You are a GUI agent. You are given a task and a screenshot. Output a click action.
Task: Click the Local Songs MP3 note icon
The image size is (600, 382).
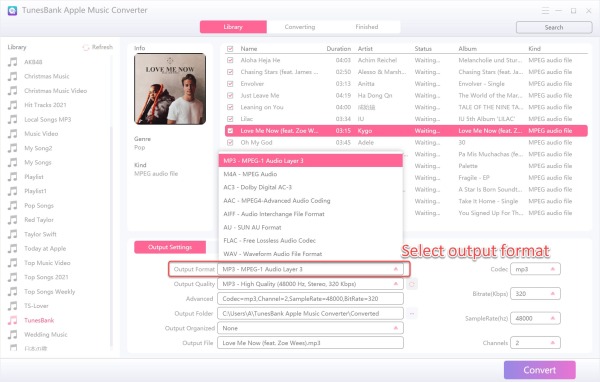[13, 119]
